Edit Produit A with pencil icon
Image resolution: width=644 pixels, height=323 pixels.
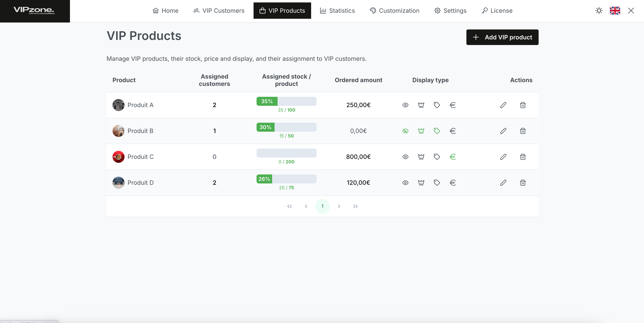click(503, 105)
